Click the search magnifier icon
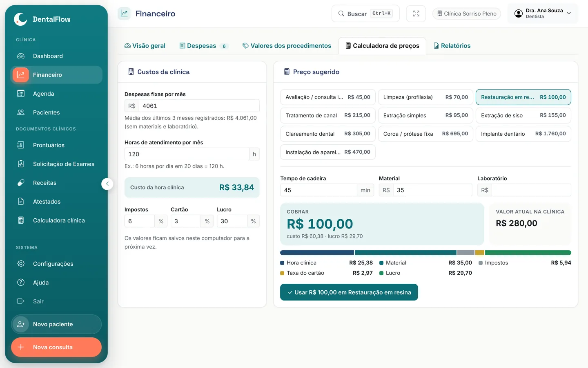 pos(341,13)
